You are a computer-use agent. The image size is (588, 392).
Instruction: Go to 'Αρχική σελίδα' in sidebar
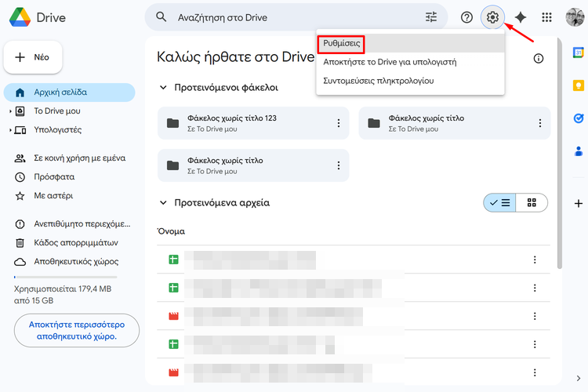(69, 93)
